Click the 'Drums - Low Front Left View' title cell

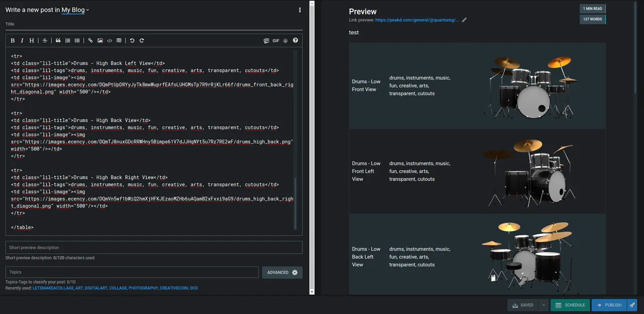pos(366,171)
